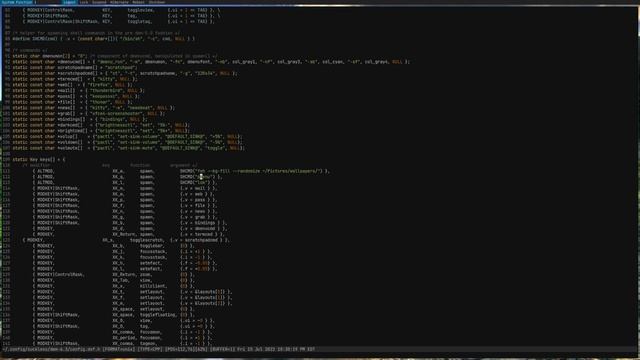Click the wallpapers path SHCMD argument

coord(255,171)
